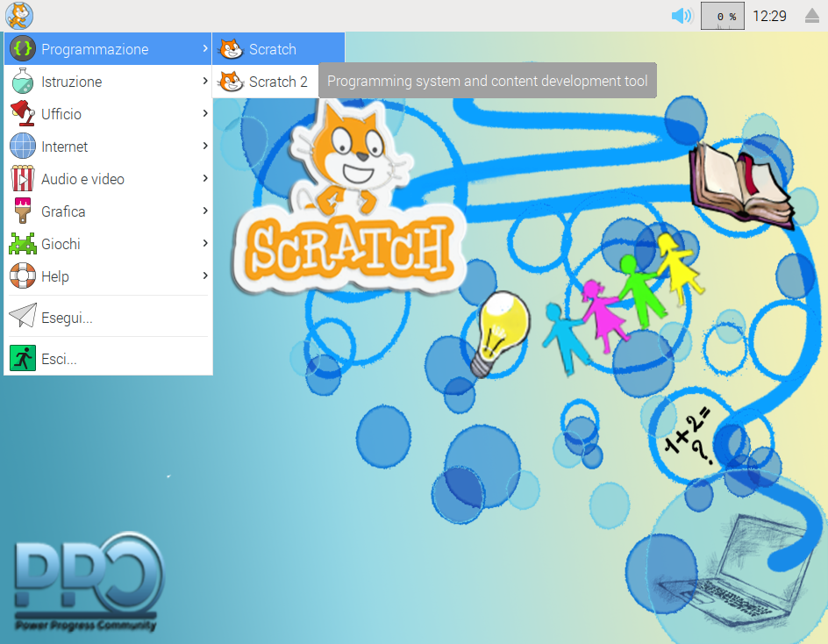Expand the arrow beside Programmazione

[205, 48]
